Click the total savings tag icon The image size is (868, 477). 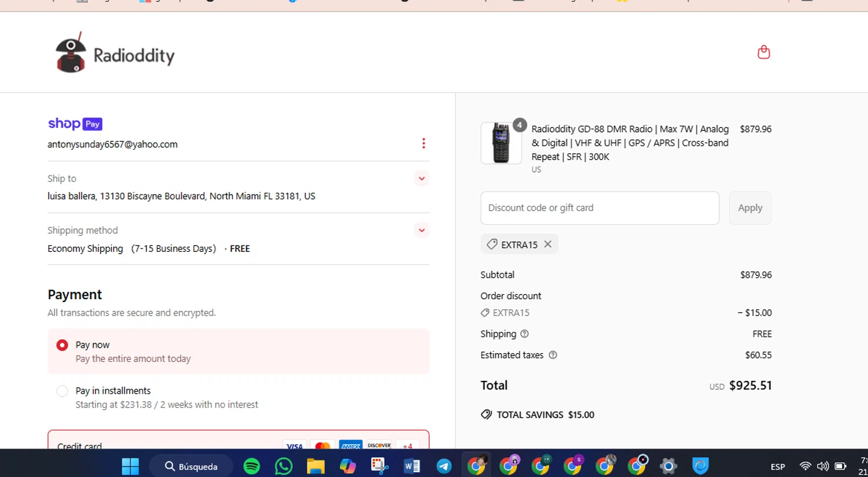coord(487,414)
